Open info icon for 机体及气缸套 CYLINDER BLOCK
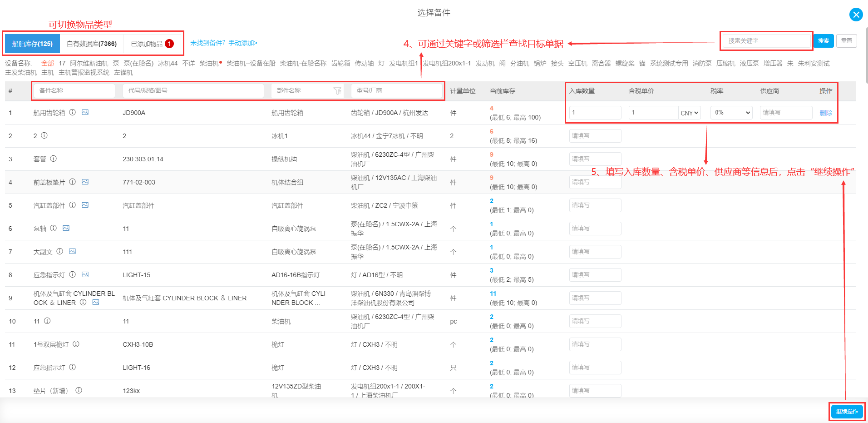The image size is (868, 423). point(83,302)
